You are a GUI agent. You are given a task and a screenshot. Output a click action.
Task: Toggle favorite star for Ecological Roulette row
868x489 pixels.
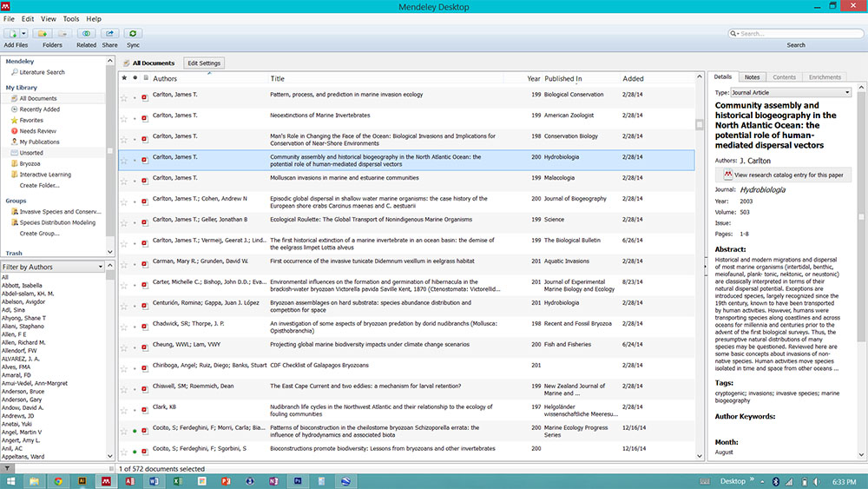click(124, 222)
